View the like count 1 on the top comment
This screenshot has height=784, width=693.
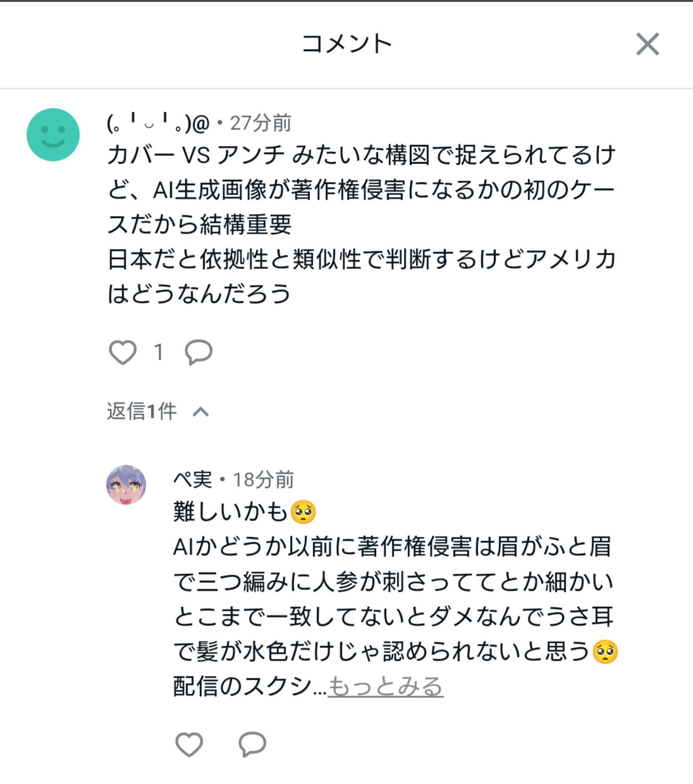point(158,352)
